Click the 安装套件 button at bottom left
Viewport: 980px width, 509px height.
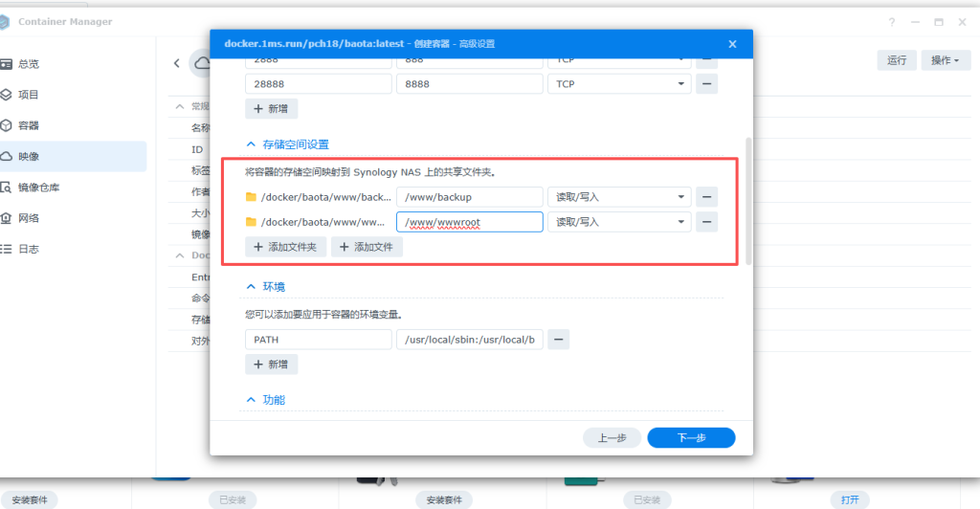30,499
